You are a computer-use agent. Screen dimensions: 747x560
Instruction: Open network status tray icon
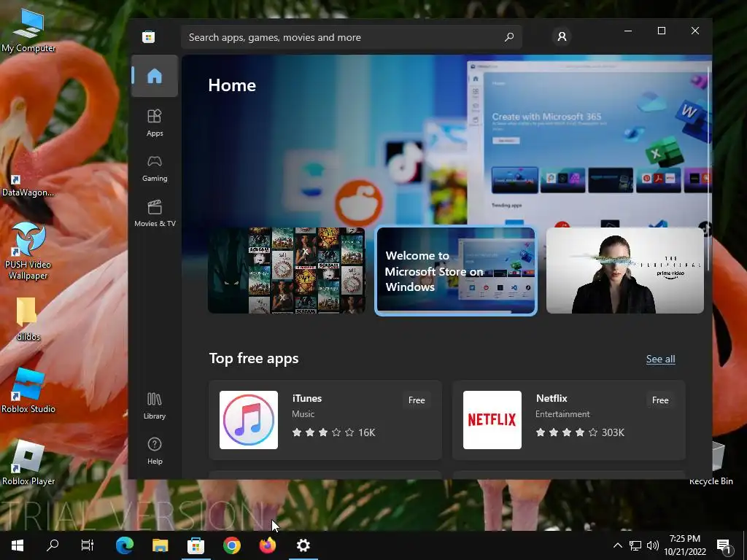tap(635, 545)
